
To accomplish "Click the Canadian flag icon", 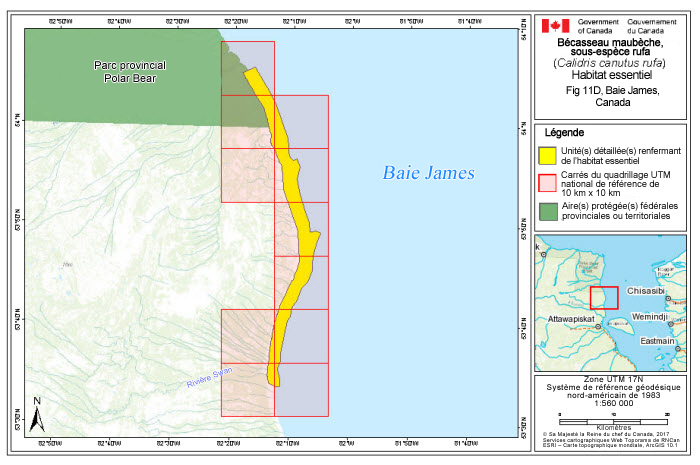I will [555, 26].
